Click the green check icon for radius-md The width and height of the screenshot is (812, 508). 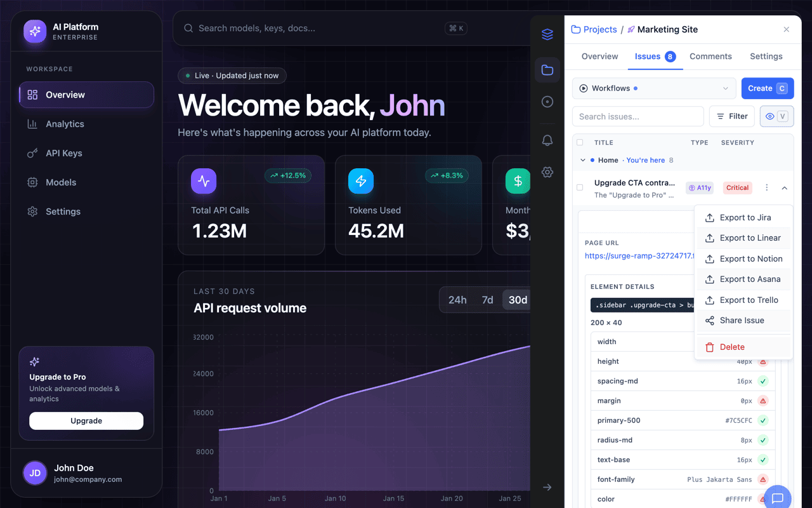coord(763,440)
